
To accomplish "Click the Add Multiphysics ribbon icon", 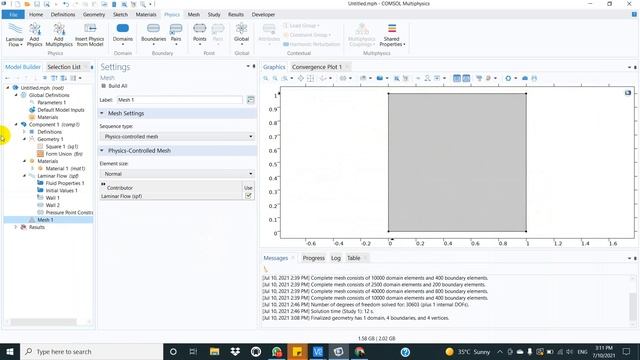I will tap(59, 35).
